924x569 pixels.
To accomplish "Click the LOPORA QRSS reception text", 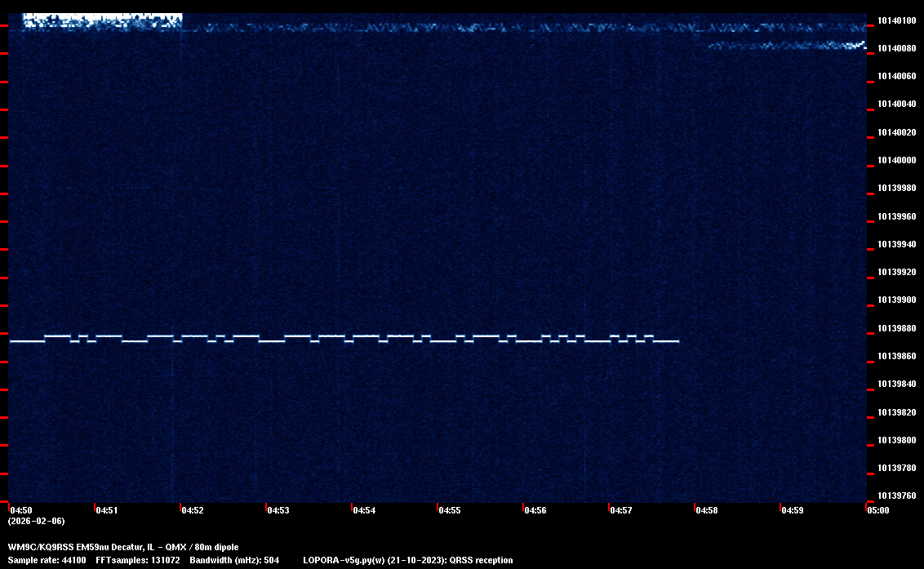I will click(408, 561).
